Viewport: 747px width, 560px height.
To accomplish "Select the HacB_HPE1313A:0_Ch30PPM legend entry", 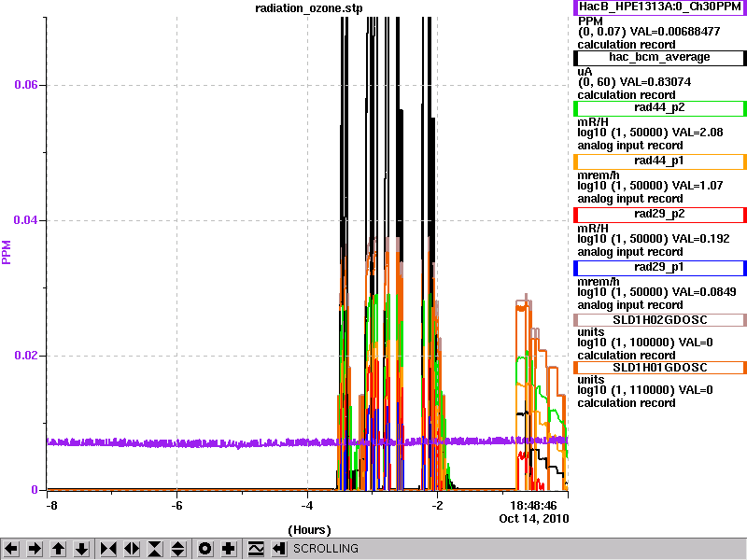I will click(660, 7).
